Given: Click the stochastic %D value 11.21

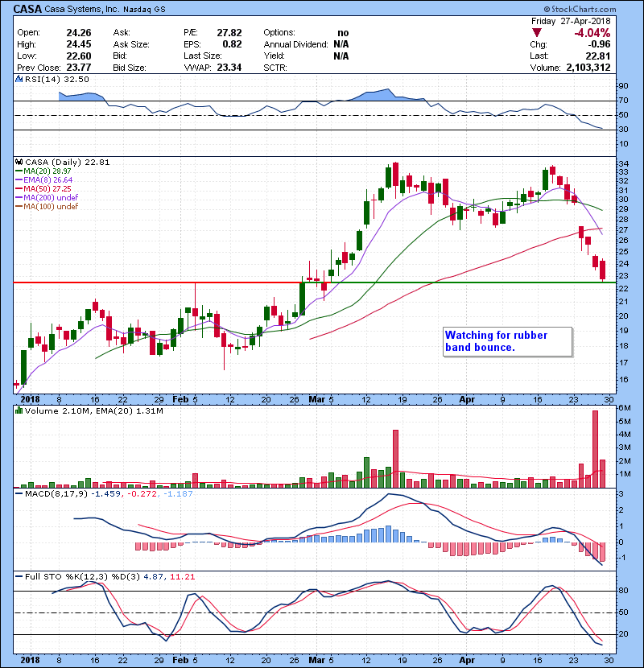Looking at the screenshot, I should [183, 577].
